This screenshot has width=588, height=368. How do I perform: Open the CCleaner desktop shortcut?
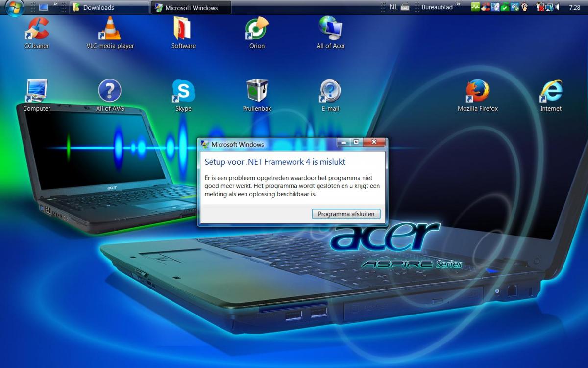[x=37, y=33]
